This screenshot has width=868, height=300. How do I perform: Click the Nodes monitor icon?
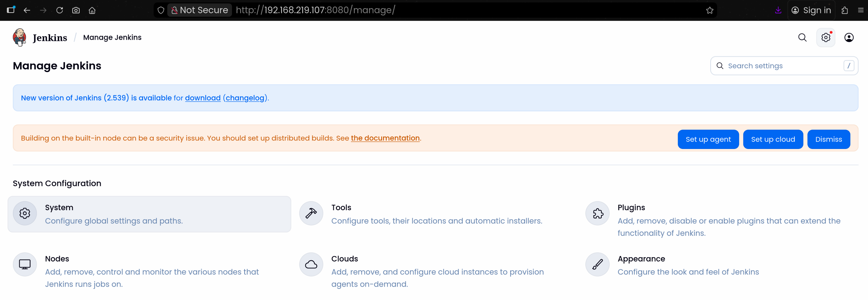click(25, 264)
